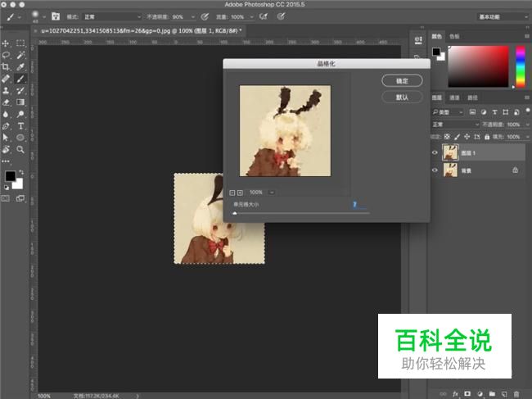Select the Type tool
The image size is (532, 399).
[x=20, y=126]
